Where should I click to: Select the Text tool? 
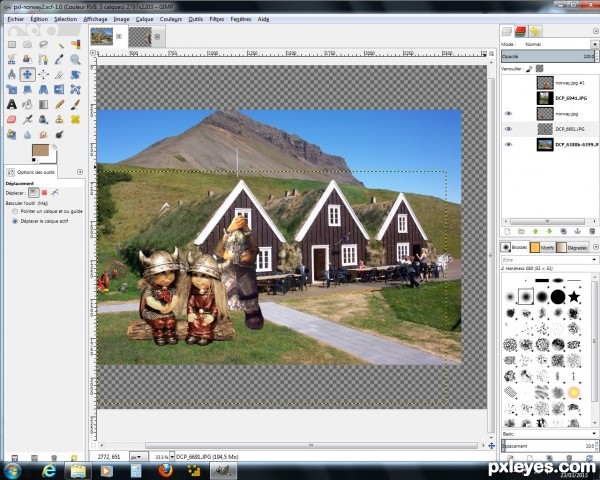(12, 104)
